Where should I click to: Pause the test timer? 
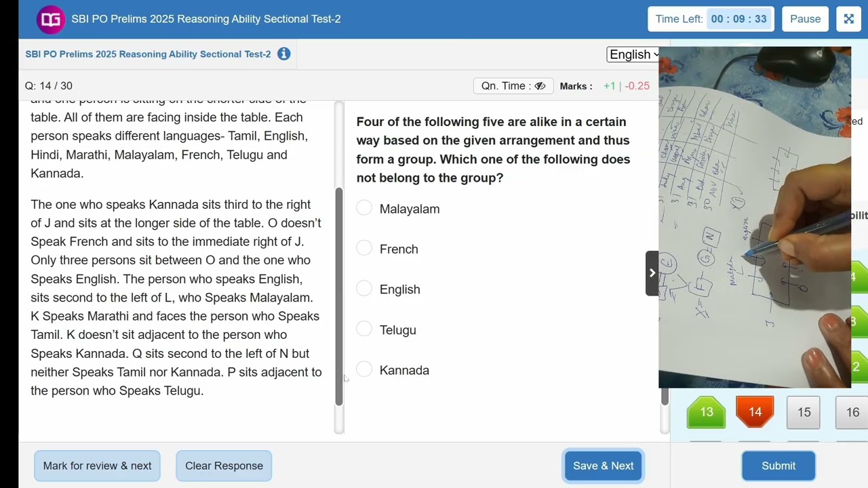pyautogui.click(x=805, y=19)
